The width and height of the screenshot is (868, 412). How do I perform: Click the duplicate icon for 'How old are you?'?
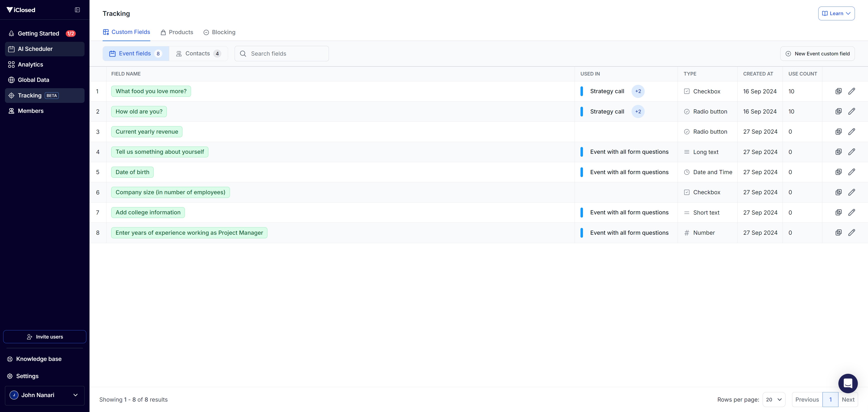coord(838,111)
